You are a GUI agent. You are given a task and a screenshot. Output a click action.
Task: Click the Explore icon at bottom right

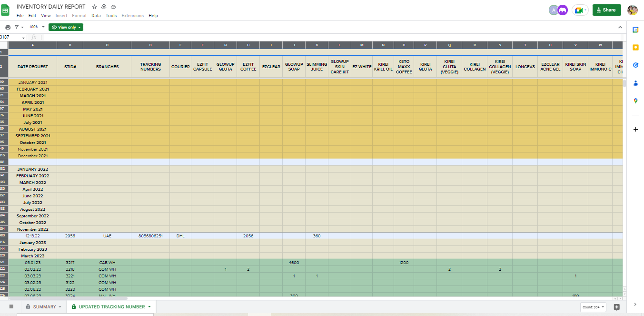617,307
